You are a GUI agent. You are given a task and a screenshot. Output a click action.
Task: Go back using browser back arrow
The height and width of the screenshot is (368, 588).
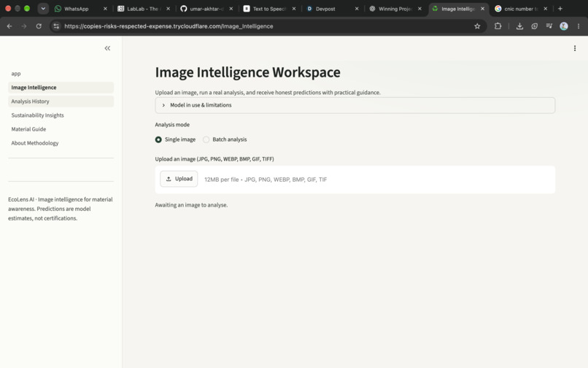click(9, 26)
